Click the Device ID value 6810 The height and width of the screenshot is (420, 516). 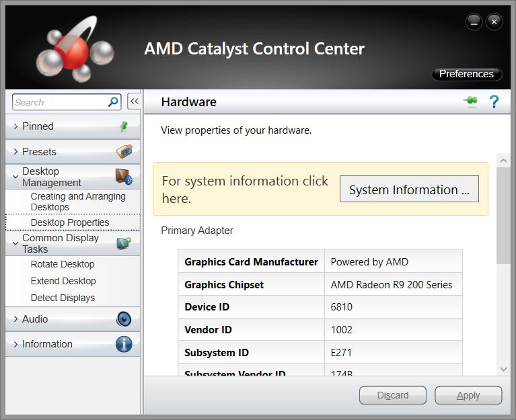point(341,307)
